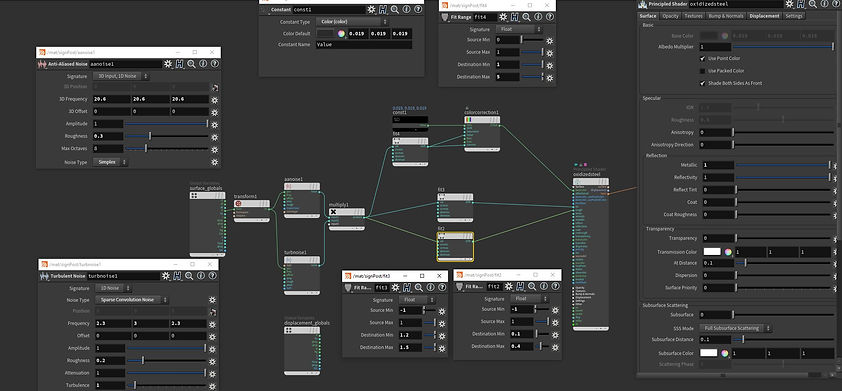Open fit4 Signature Float dropdown
Image resolution: width=842 pixels, height=391 pixels.
coord(519,30)
